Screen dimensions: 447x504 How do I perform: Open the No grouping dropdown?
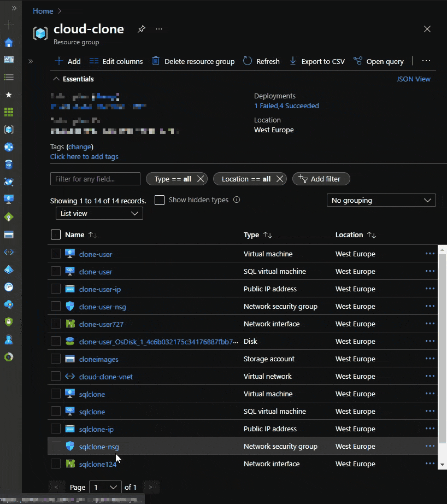click(381, 200)
